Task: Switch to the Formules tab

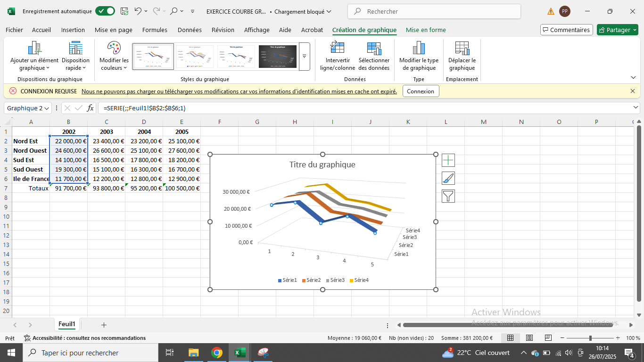Action: (x=155, y=30)
